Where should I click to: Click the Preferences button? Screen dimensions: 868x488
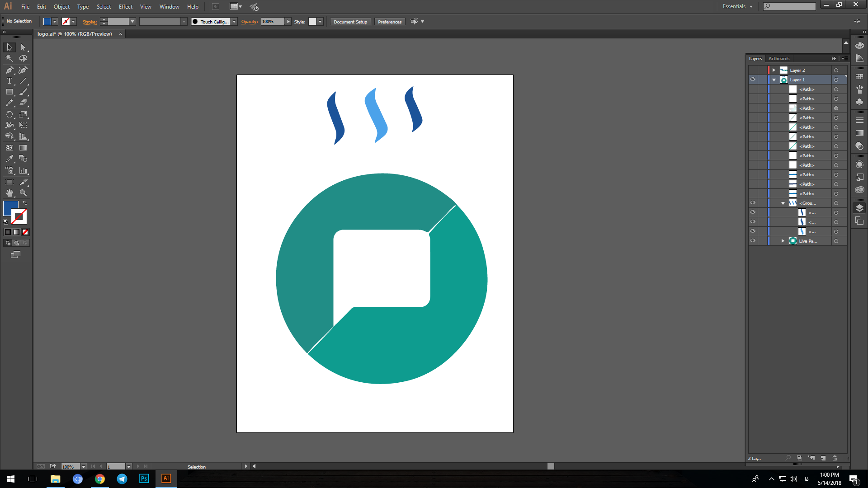[x=390, y=22]
